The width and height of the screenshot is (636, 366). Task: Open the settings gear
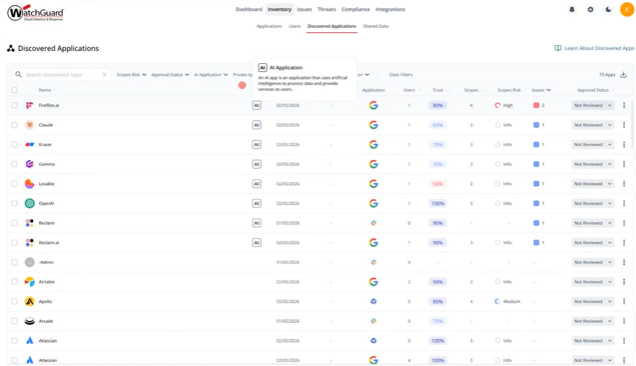click(590, 9)
